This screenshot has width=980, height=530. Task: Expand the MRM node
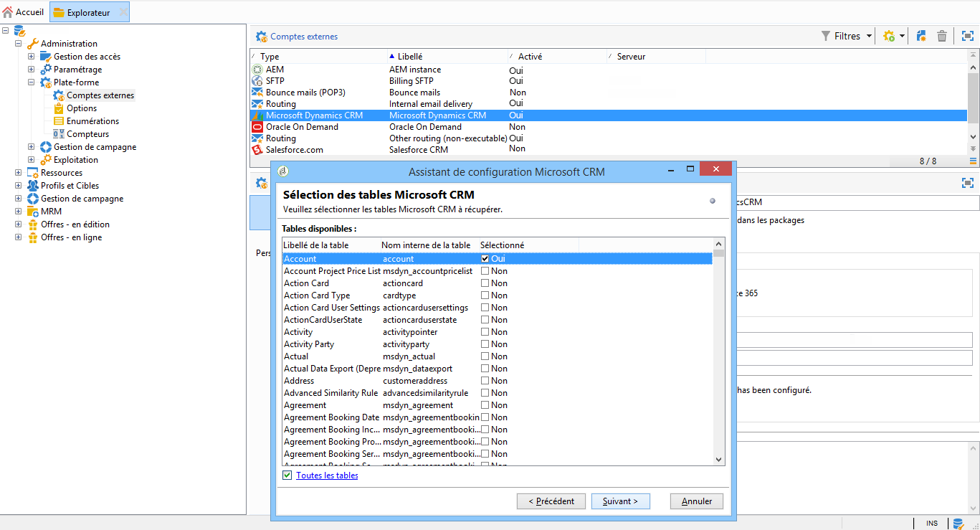pos(19,212)
